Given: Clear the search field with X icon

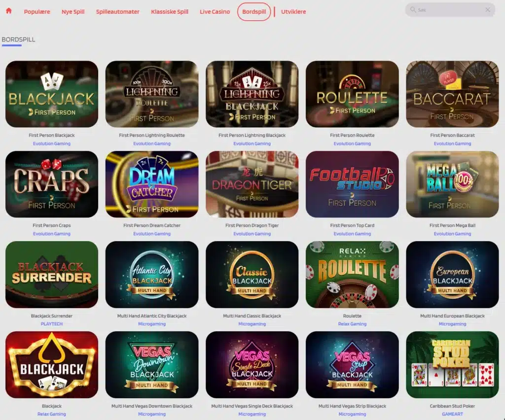Looking at the screenshot, I should 488,10.
